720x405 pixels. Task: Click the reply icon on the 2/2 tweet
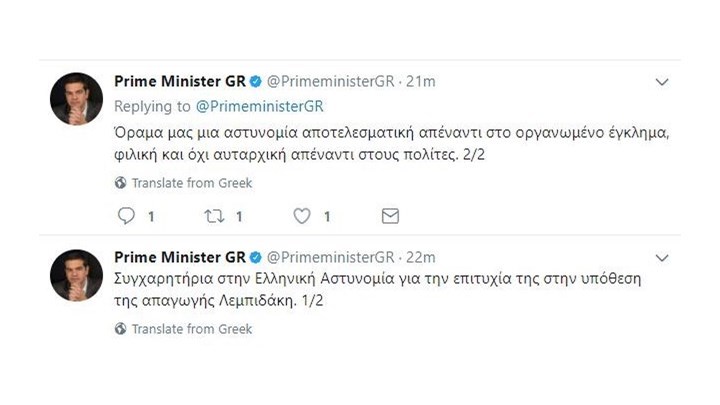tap(126, 216)
